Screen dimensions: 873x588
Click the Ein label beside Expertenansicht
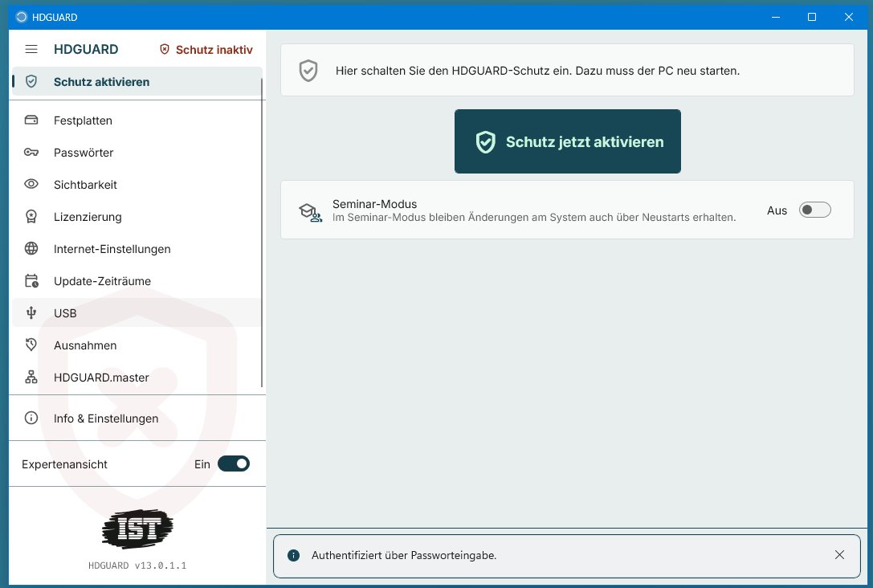coord(202,463)
